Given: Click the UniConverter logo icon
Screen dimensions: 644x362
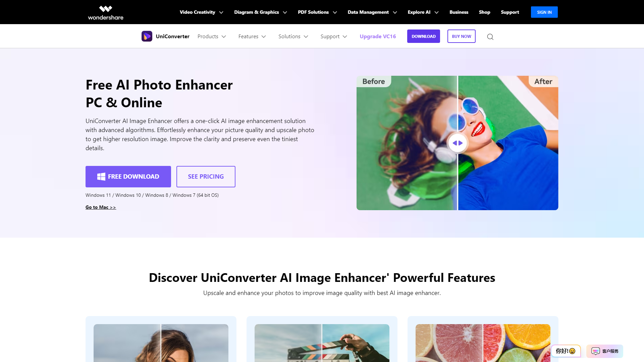Looking at the screenshot, I should 146,36.
